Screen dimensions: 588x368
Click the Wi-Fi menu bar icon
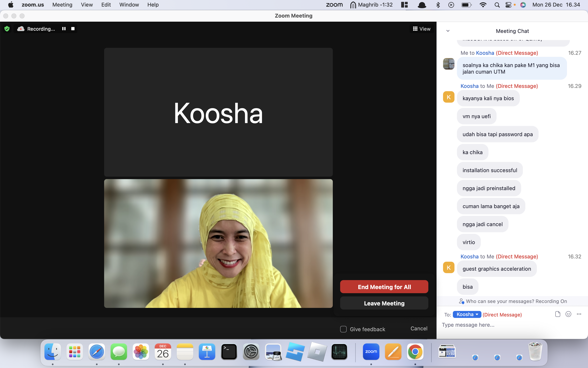pos(483,5)
